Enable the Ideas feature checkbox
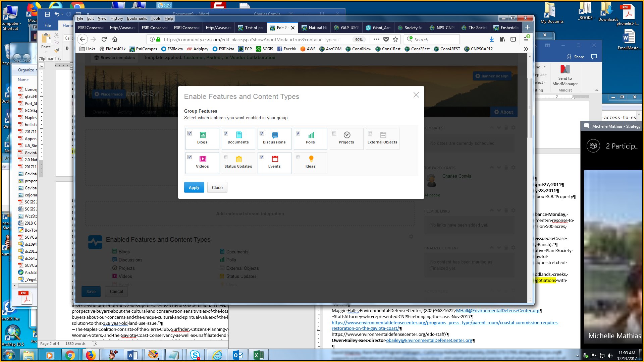Viewport: 644px width, 362px height. (298, 157)
